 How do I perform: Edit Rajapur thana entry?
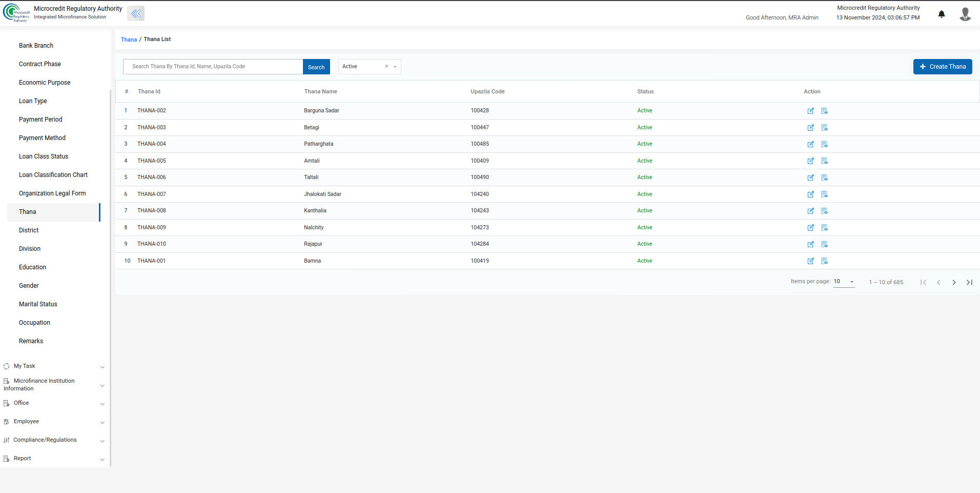[x=811, y=244]
